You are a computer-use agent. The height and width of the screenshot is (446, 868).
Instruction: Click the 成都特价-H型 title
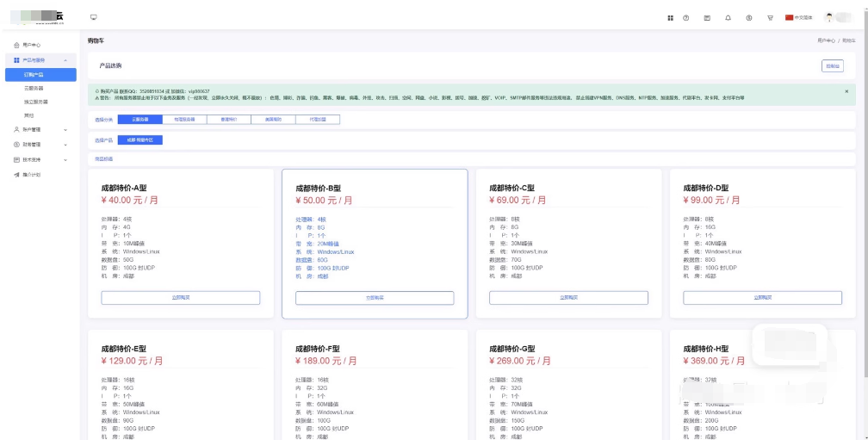pyautogui.click(x=706, y=350)
